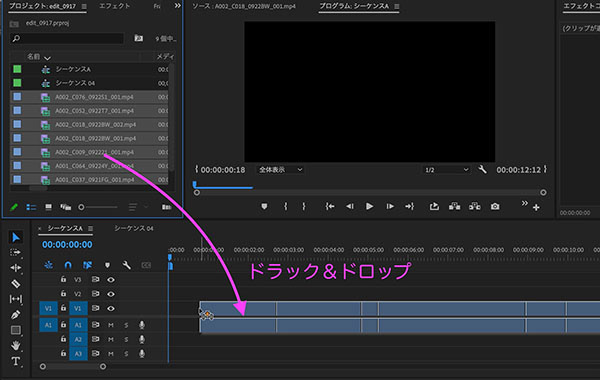Click the Play button in Program monitor

pos(369,207)
